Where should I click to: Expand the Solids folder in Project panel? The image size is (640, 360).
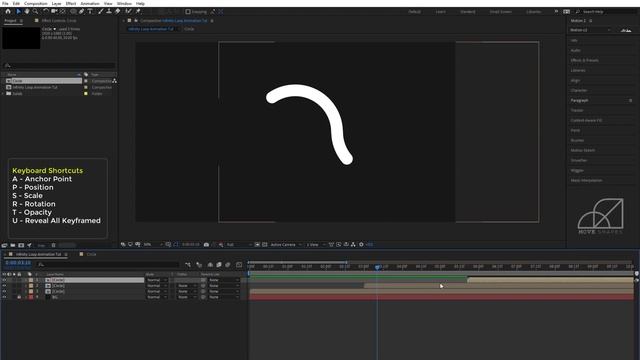click(x=3, y=93)
